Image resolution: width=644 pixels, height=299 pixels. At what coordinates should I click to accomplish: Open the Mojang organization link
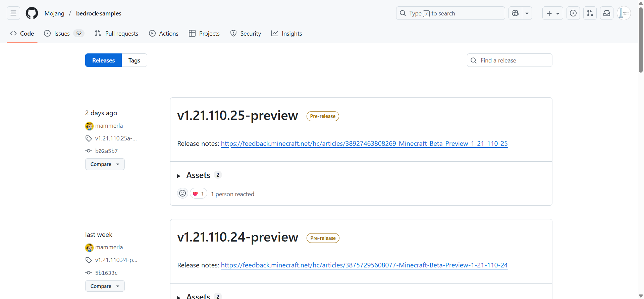tap(54, 13)
